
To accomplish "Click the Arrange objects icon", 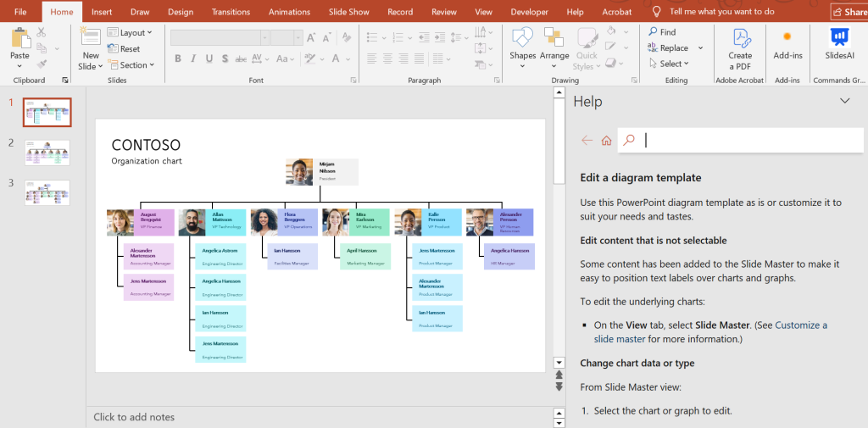I will pyautogui.click(x=554, y=40).
